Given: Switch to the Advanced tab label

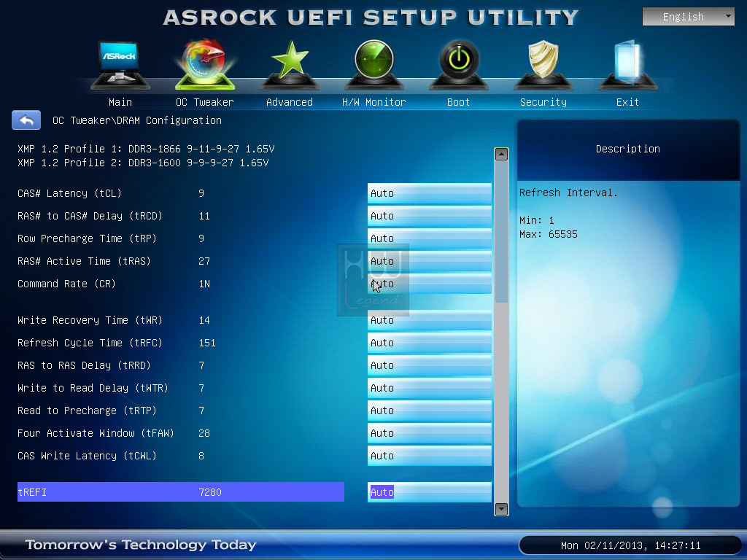Looking at the screenshot, I should click(290, 102).
